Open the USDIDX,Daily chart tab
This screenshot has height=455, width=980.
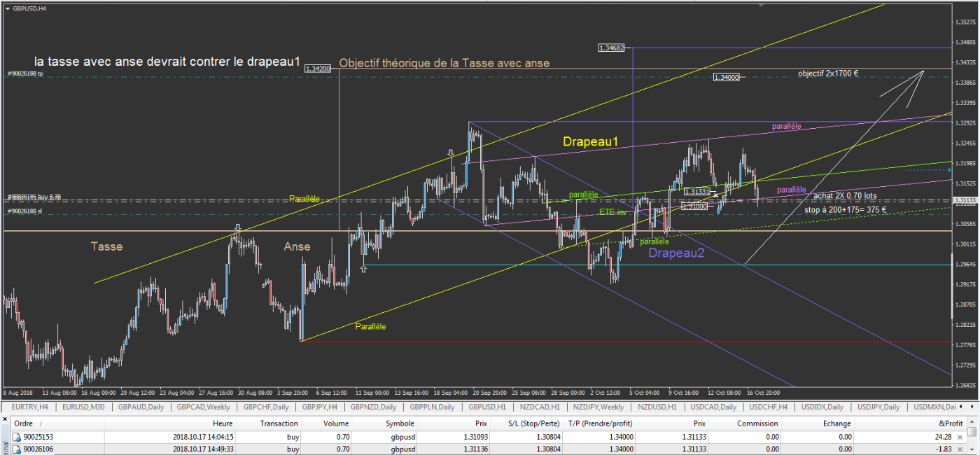tap(822, 407)
